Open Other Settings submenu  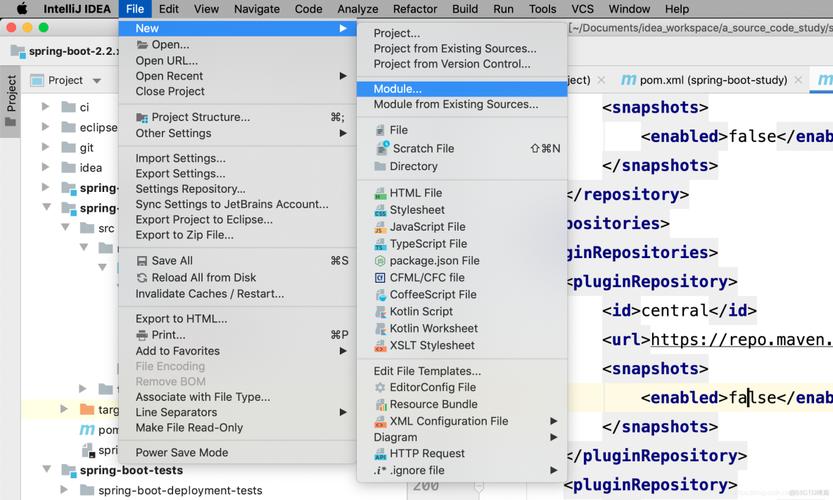[237, 133]
